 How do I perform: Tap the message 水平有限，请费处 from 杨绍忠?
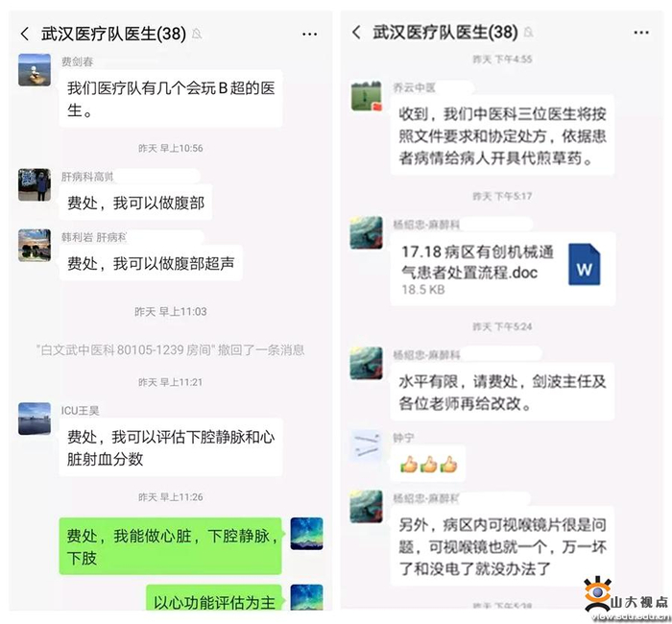click(x=502, y=392)
